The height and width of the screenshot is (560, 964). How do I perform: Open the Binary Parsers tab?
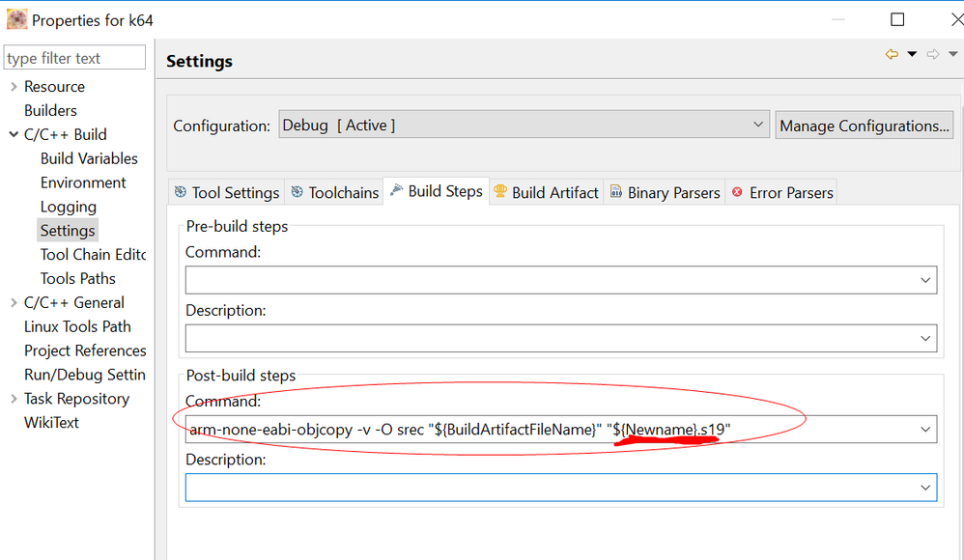pos(665,192)
